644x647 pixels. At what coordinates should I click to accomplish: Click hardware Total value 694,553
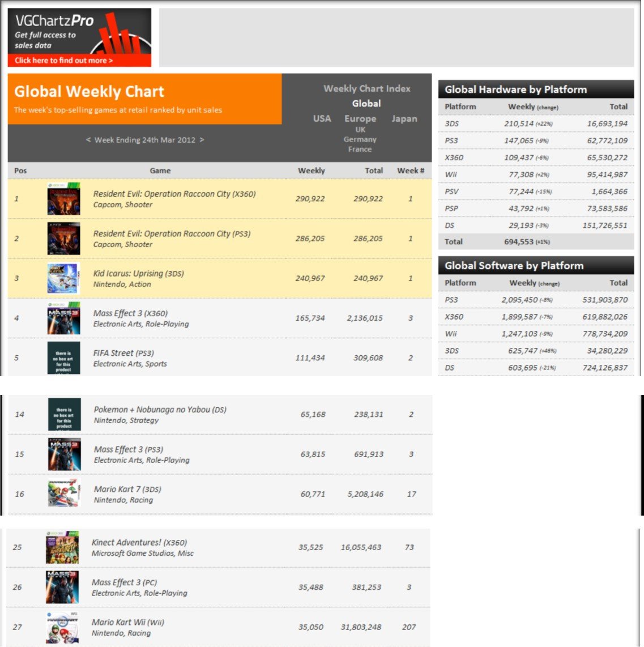pos(519,242)
